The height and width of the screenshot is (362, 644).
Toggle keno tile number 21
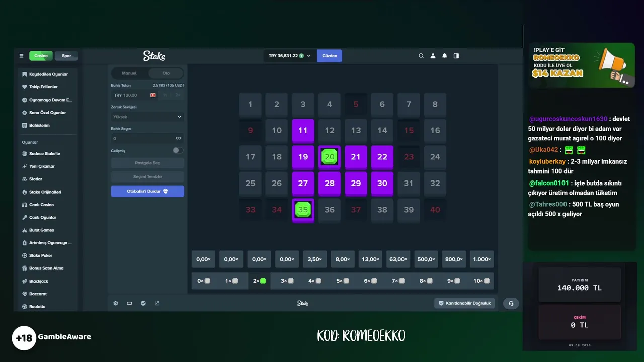(356, 157)
